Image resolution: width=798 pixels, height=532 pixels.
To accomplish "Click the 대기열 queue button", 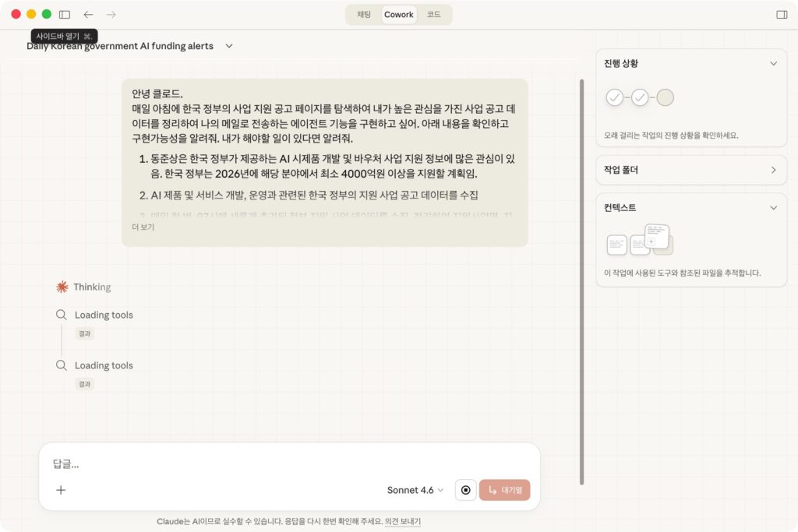I will (504, 490).
